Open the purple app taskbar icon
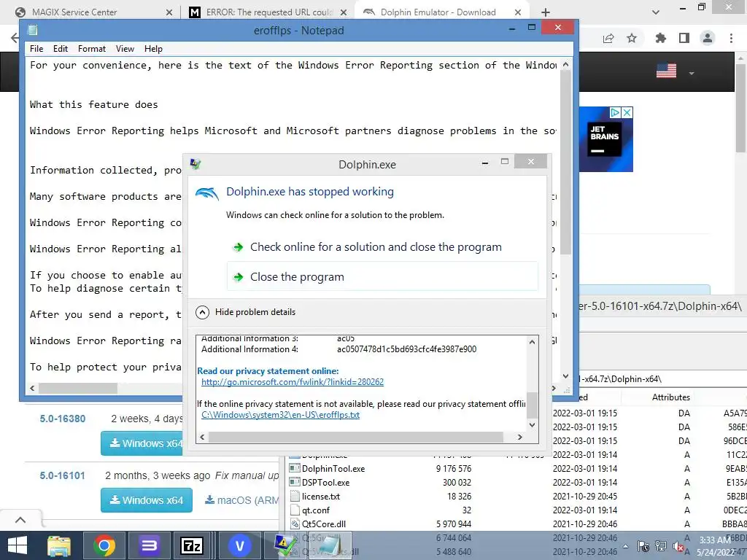Image resolution: width=747 pixels, height=560 pixels. pyautogui.click(x=149, y=545)
